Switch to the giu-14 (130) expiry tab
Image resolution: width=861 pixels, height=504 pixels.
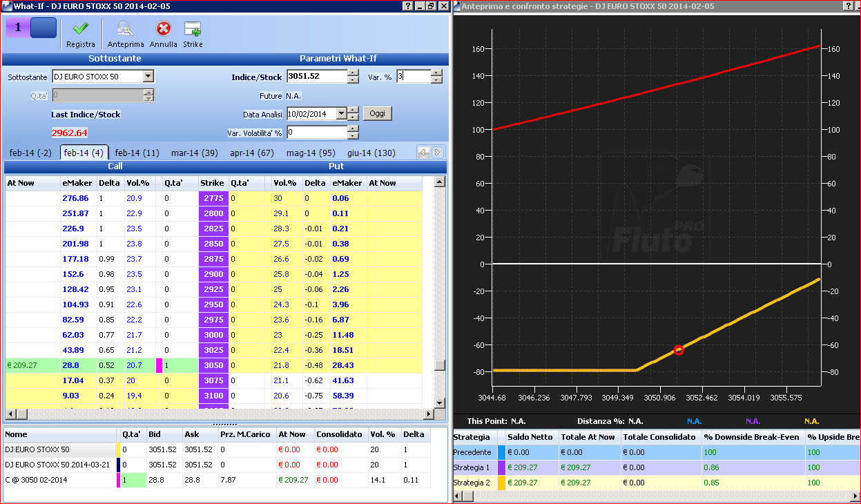[x=371, y=153]
